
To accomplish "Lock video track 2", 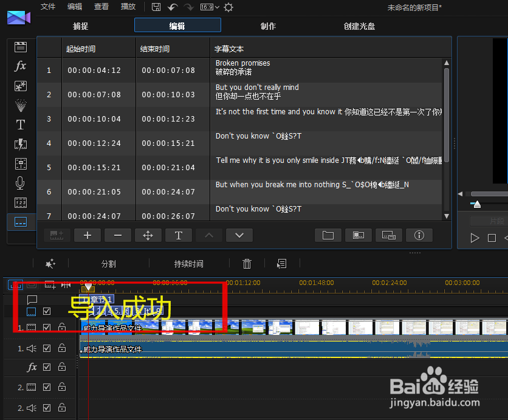I will (x=62, y=387).
